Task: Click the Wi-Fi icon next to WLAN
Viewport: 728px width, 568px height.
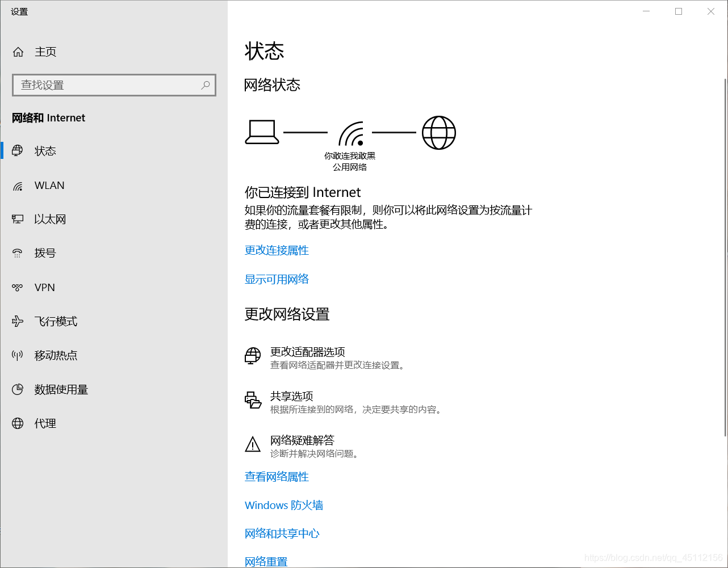Action: point(18,186)
